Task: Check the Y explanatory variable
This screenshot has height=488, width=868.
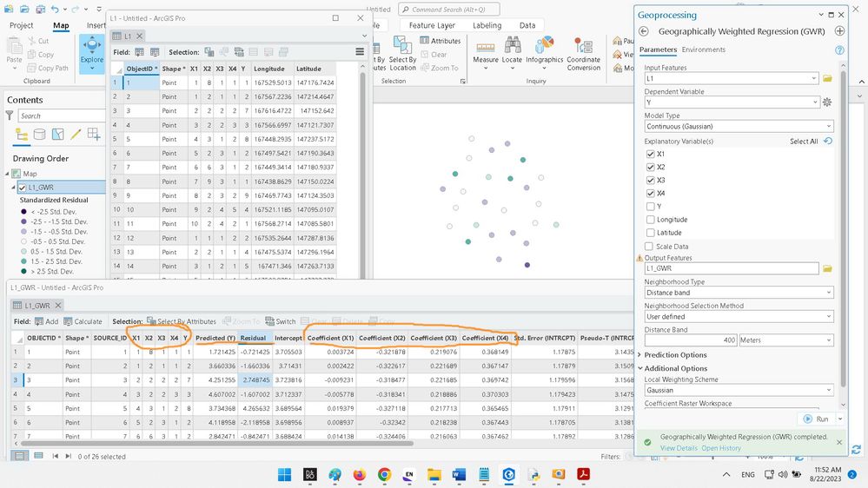Action: (x=651, y=207)
